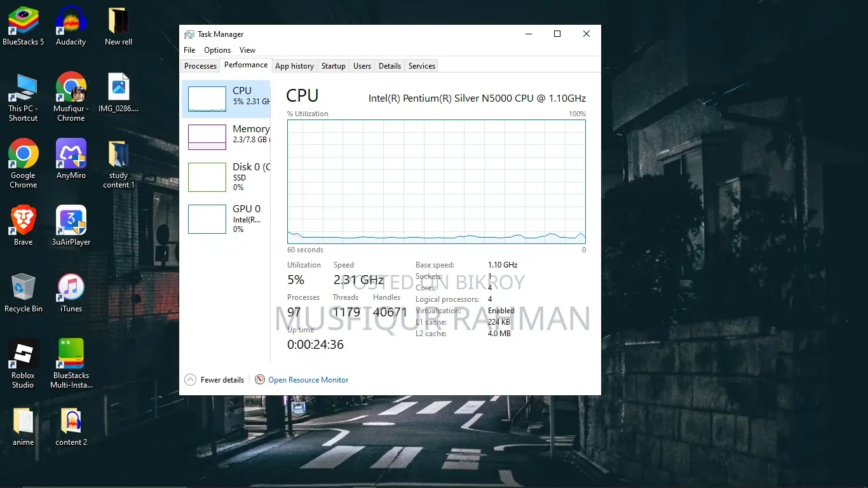Click the Resource Monitor gauge icon

click(260, 379)
